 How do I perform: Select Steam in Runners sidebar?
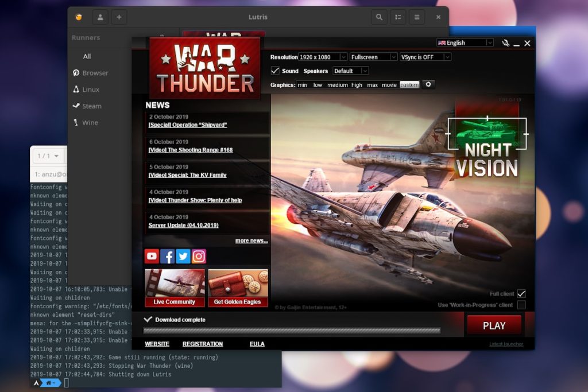point(91,106)
